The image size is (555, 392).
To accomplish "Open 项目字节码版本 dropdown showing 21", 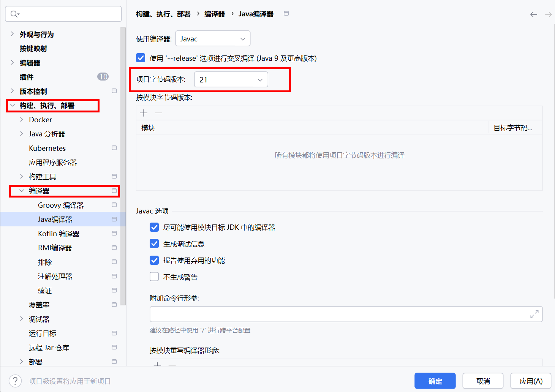I will [x=231, y=80].
